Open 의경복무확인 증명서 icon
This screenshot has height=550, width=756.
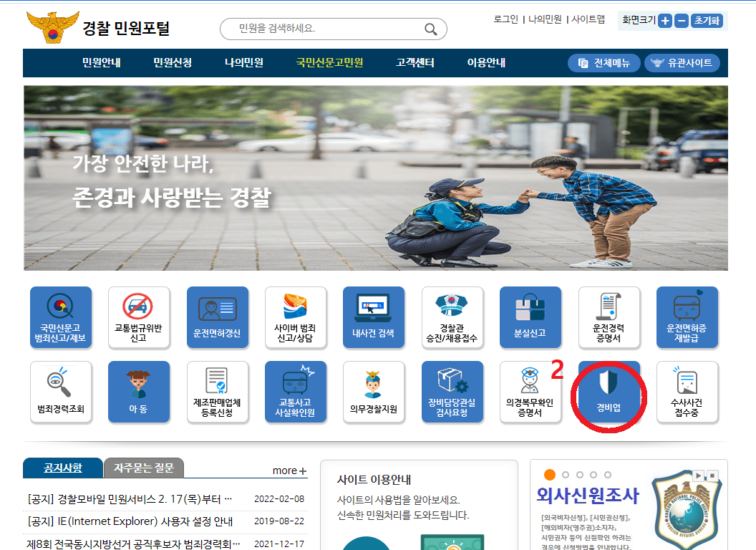pyautogui.click(x=530, y=392)
